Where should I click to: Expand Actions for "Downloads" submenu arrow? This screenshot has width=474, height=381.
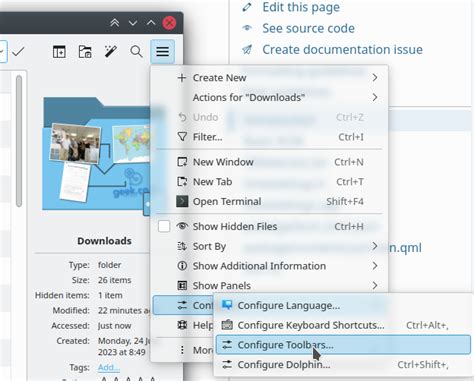375,97
